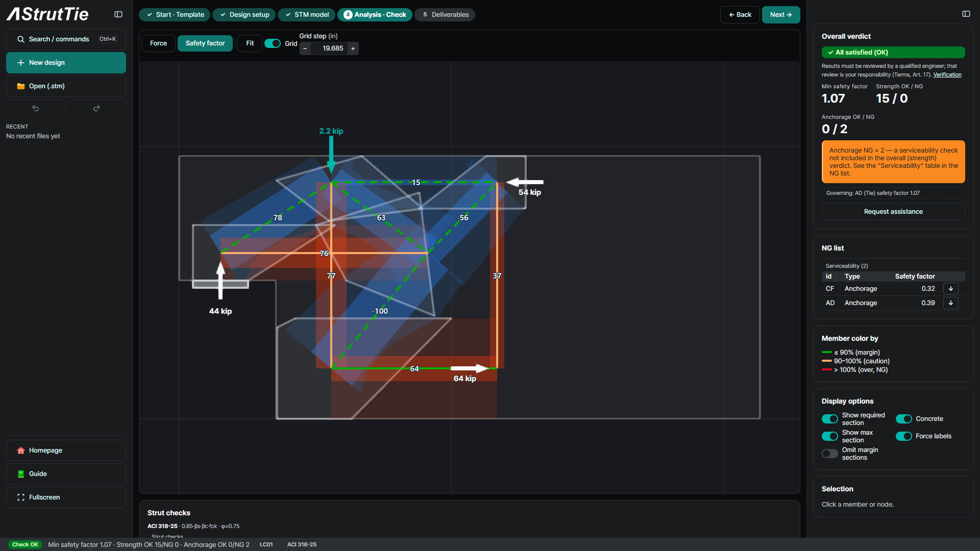Enable Omit margin sections
Screen dimensions: 980x551
click(830, 454)
